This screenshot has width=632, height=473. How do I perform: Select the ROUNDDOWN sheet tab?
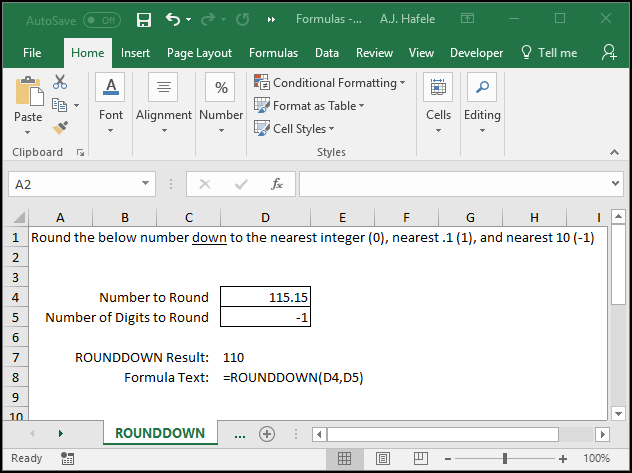[160, 433]
